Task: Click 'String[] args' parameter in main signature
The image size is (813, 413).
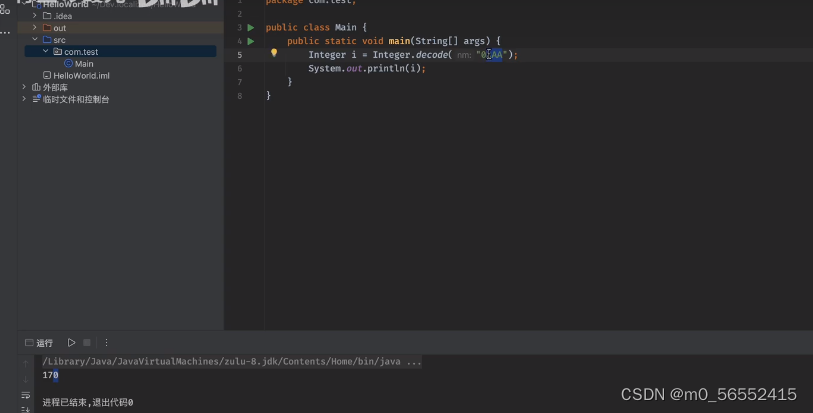Action: coord(450,41)
